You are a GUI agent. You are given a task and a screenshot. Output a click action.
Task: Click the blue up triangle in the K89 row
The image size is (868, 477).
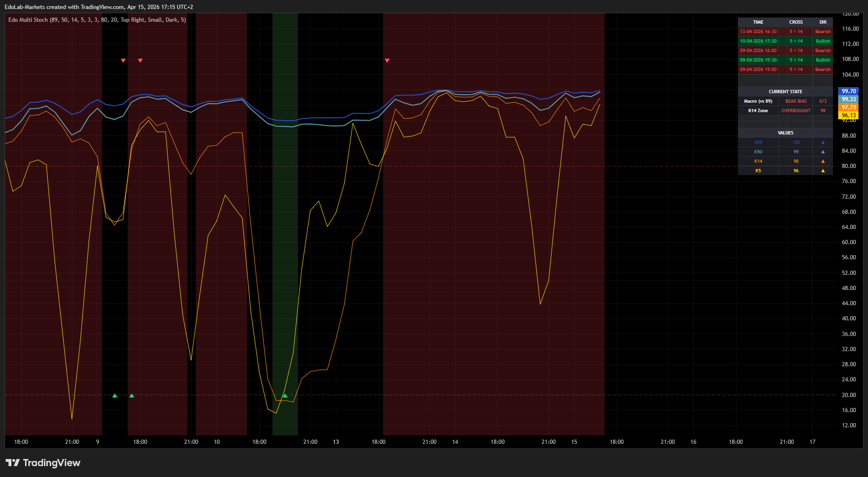pyautogui.click(x=823, y=142)
